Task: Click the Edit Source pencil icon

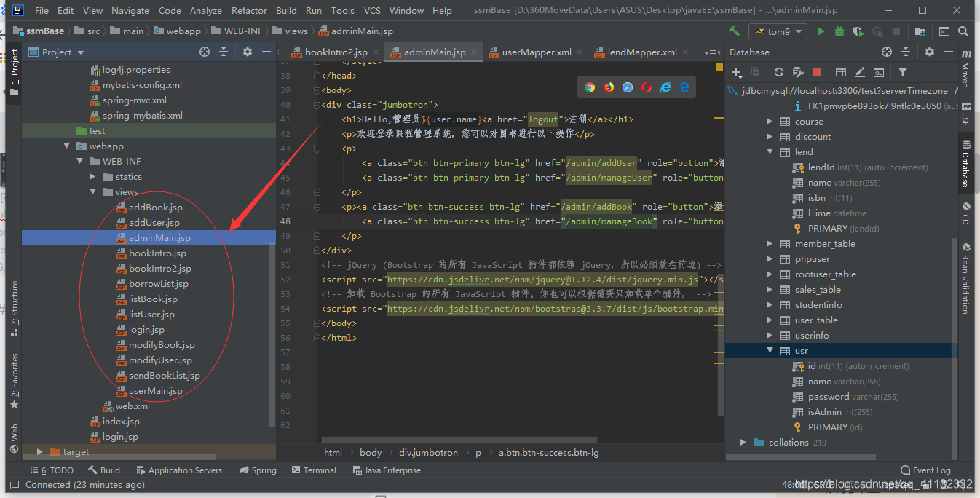Action: (x=860, y=72)
